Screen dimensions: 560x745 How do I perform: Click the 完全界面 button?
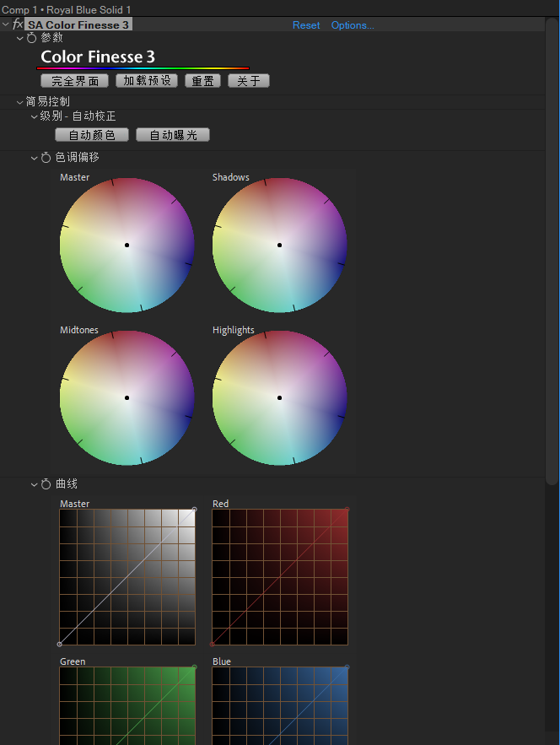pyautogui.click(x=74, y=81)
